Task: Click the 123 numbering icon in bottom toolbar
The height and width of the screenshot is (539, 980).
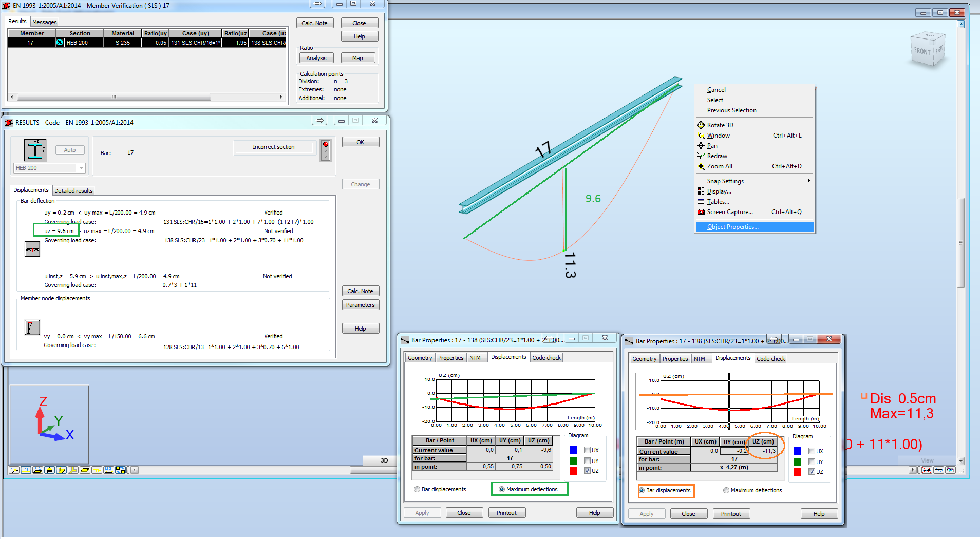Action: tap(108, 470)
